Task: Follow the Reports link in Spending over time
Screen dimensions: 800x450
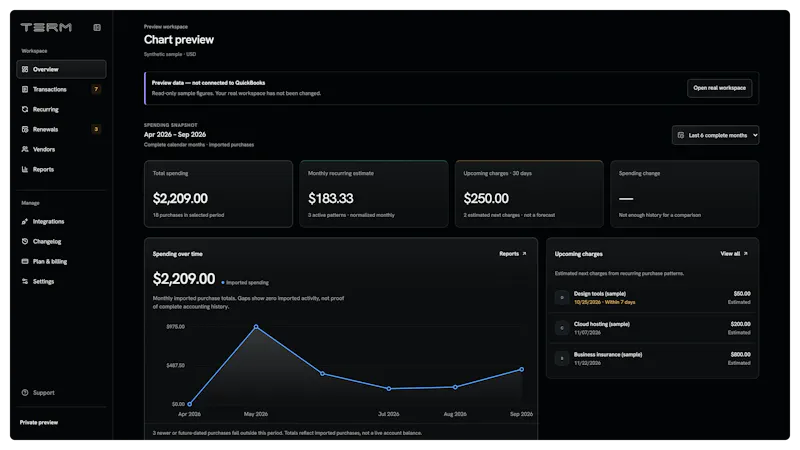Action: click(512, 254)
